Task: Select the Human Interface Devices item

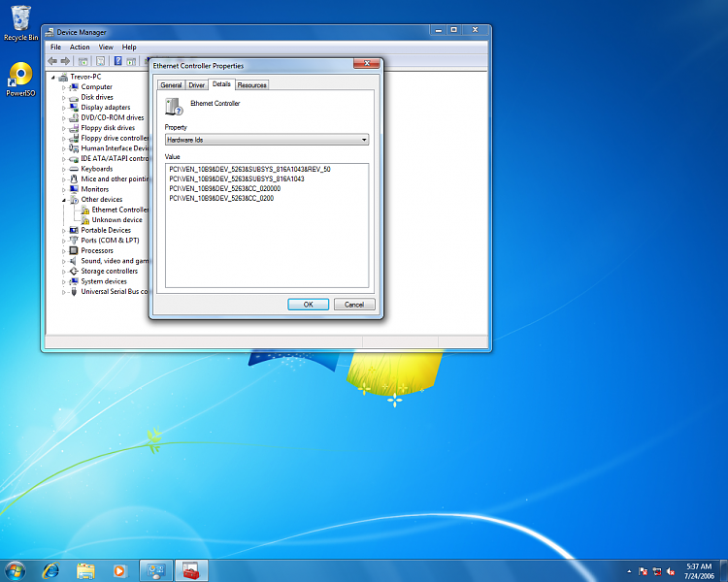Action: click(x=115, y=148)
